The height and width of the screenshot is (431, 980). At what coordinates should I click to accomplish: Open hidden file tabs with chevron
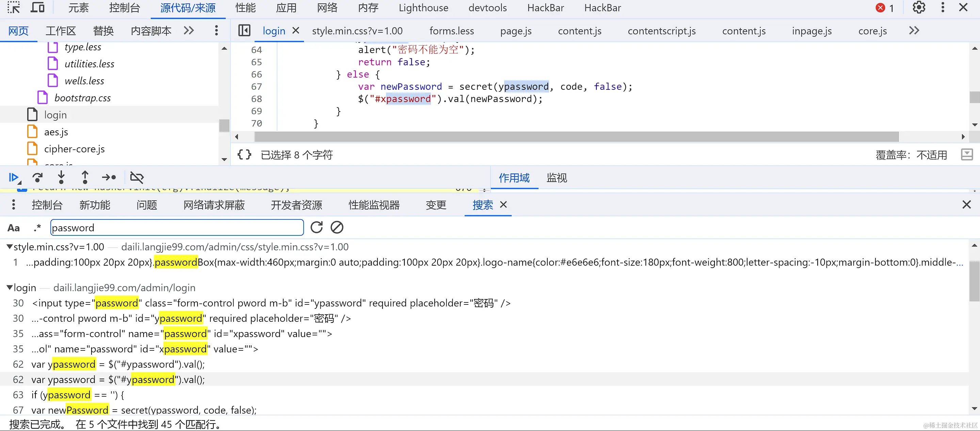point(914,31)
